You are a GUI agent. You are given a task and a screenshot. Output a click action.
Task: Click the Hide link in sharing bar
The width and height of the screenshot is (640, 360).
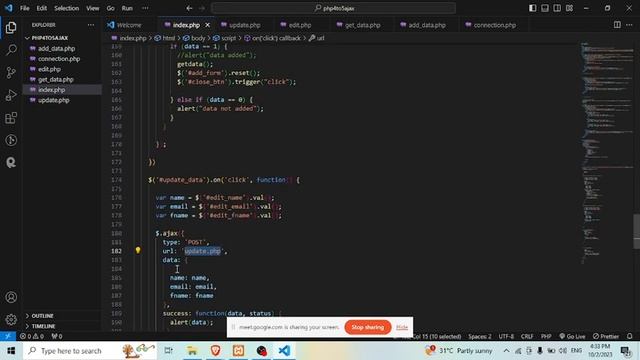tap(402, 327)
